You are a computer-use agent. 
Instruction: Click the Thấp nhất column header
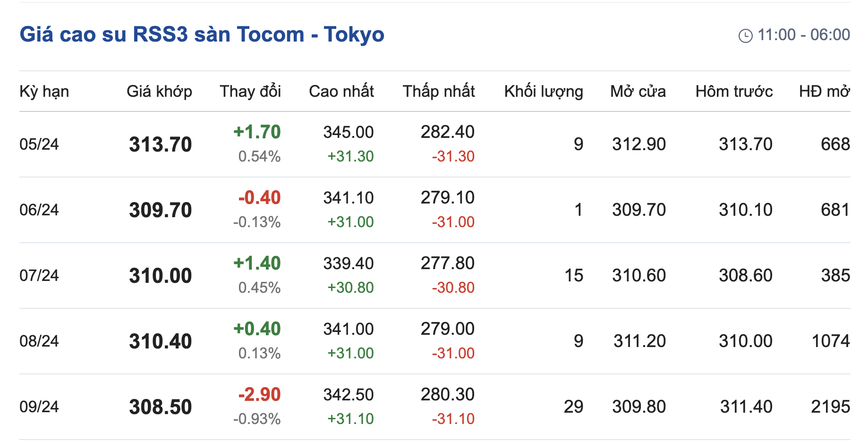coord(438,91)
